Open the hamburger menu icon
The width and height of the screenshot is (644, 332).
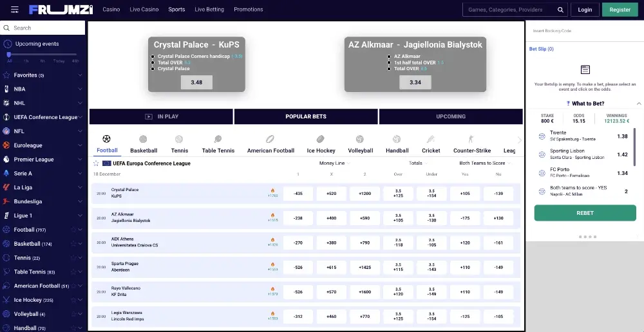click(x=14, y=10)
